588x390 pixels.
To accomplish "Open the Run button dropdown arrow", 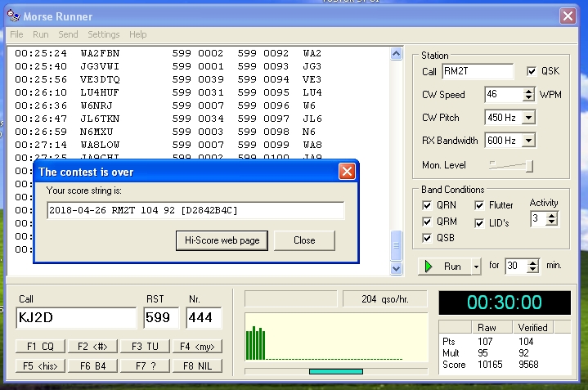I will (477, 267).
